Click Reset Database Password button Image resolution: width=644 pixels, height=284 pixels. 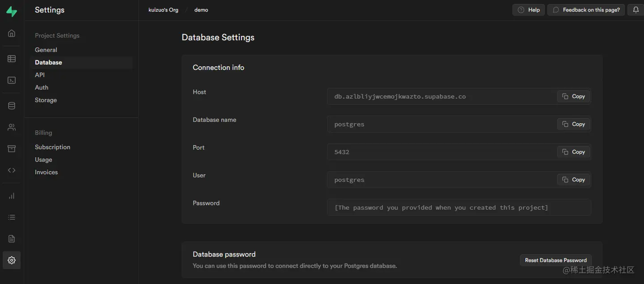[555, 260]
